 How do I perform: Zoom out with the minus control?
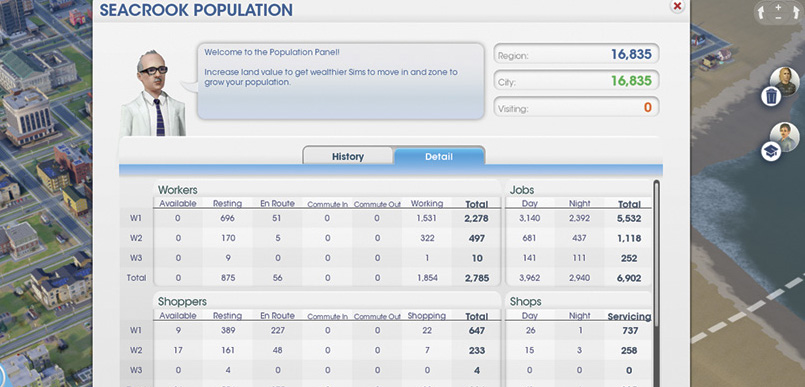point(778,17)
